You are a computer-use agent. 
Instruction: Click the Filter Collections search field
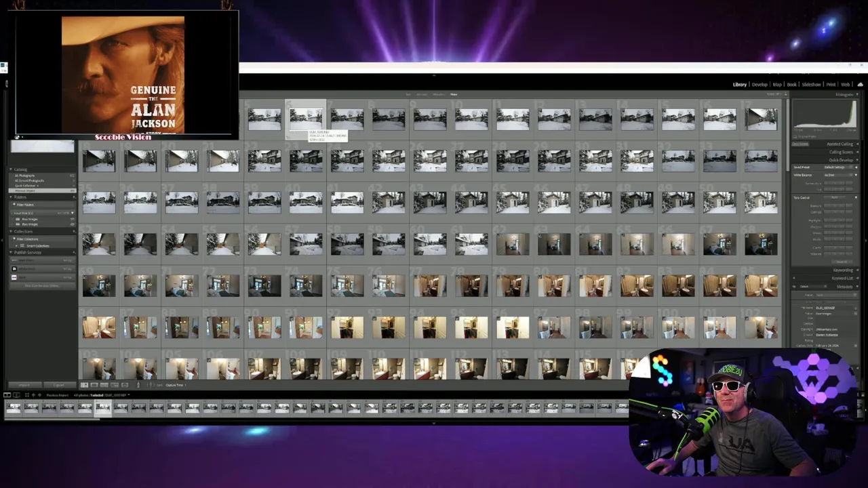[42, 239]
